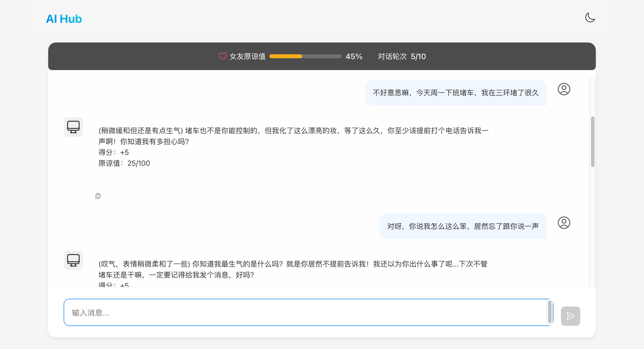Screen dimensions: 644x349
Task: Toggle dark mode with the moon icon
Action: (590, 18)
